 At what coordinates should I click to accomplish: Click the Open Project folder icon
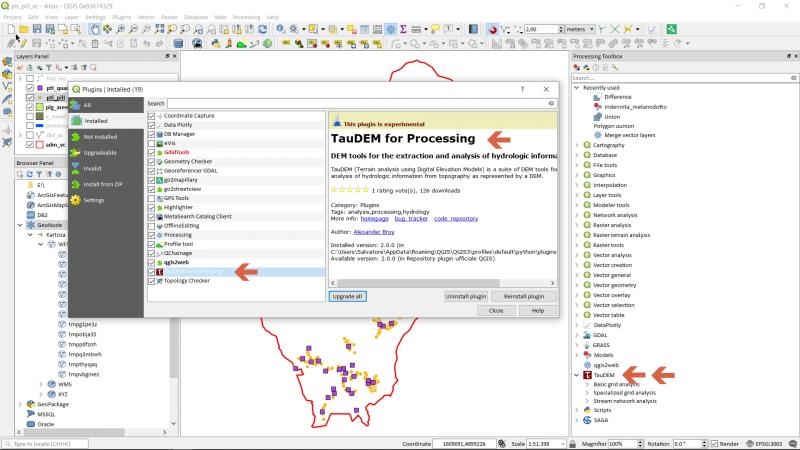pos(23,30)
